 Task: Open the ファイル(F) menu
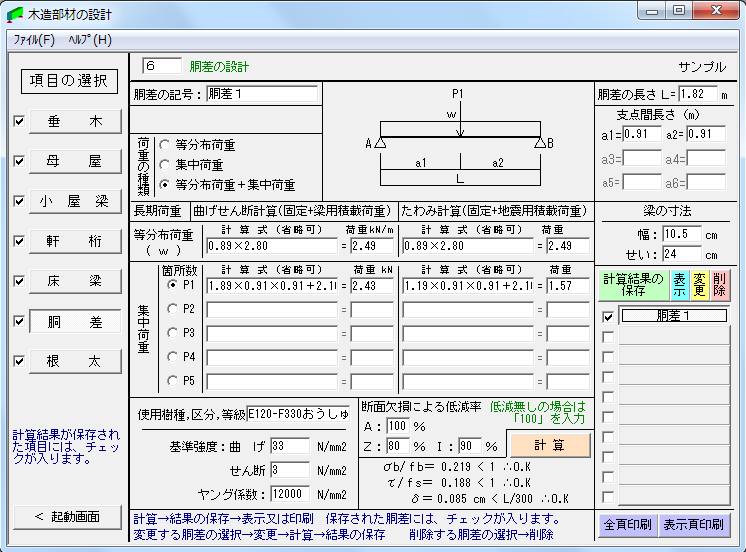tap(34, 40)
